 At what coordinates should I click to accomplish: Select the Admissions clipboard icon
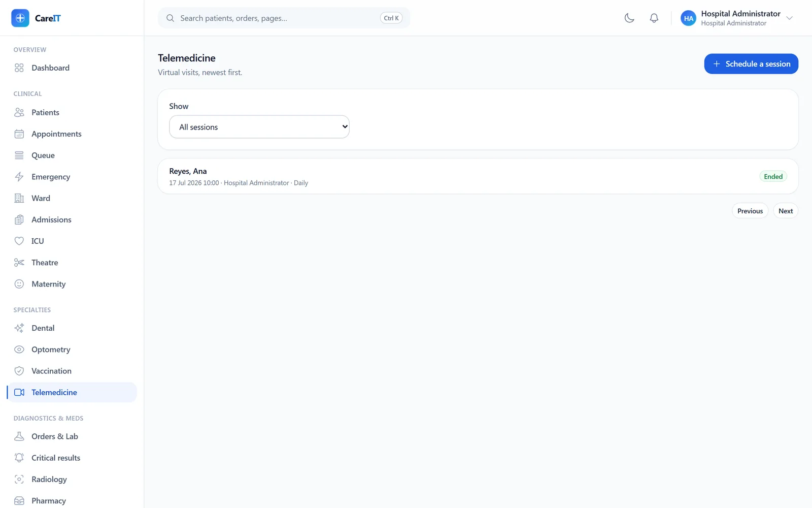19,220
